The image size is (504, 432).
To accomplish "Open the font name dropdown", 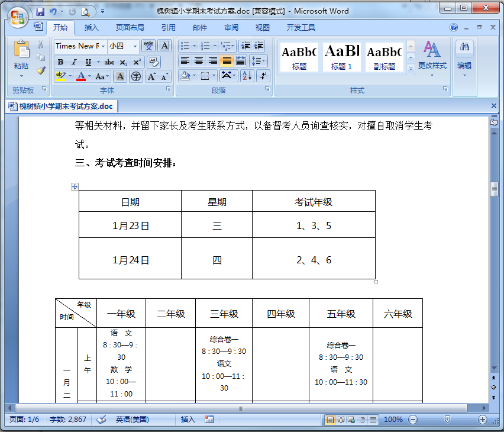I will (x=104, y=46).
